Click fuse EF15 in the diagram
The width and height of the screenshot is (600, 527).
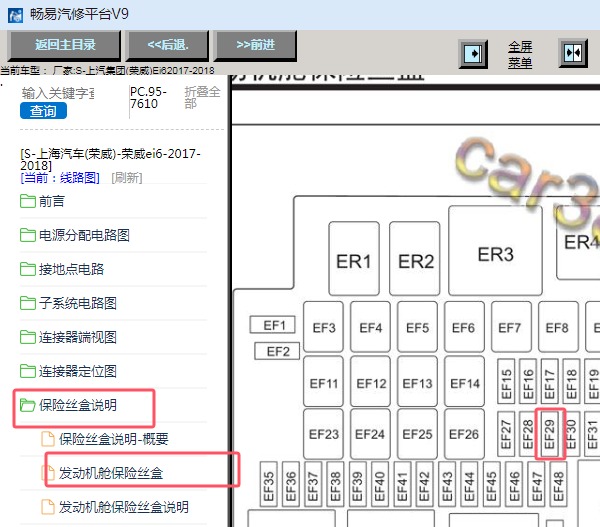click(x=506, y=381)
